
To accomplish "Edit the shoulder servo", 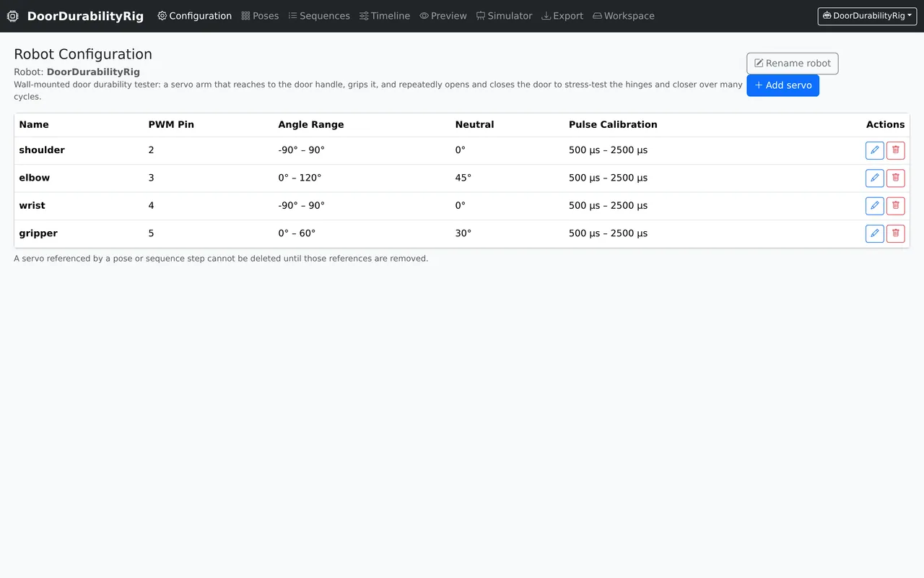I will point(874,150).
